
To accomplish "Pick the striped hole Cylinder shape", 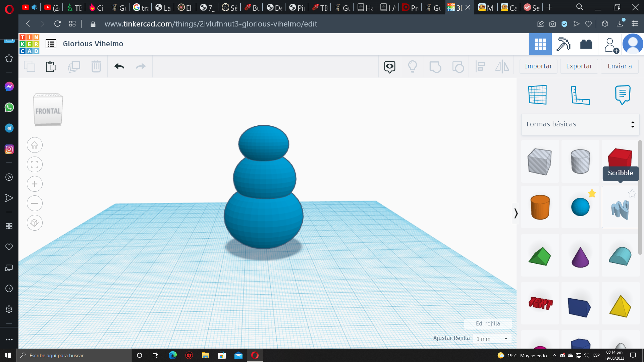I will coord(580,162).
